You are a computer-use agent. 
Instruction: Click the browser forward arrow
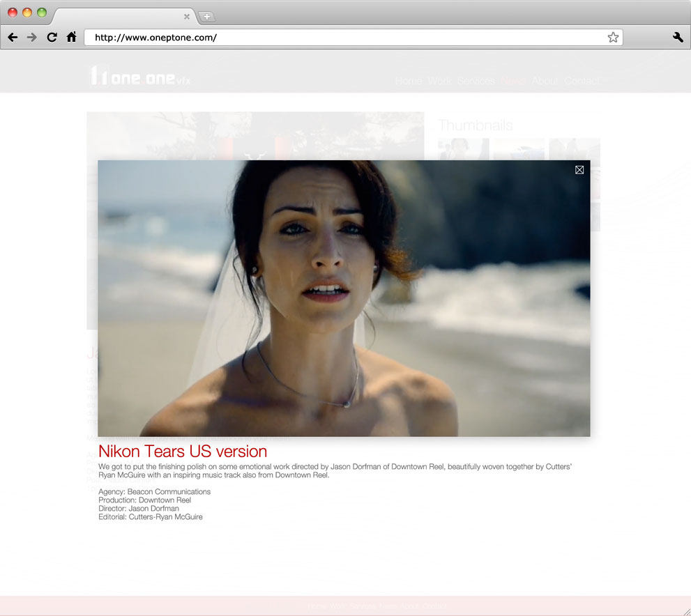click(31, 38)
